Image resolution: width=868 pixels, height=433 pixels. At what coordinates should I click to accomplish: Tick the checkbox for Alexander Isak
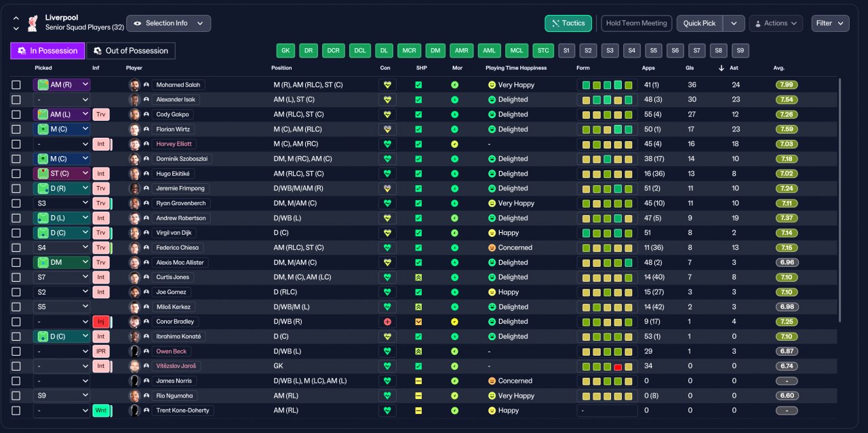pyautogui.click(x=16, y=100)
